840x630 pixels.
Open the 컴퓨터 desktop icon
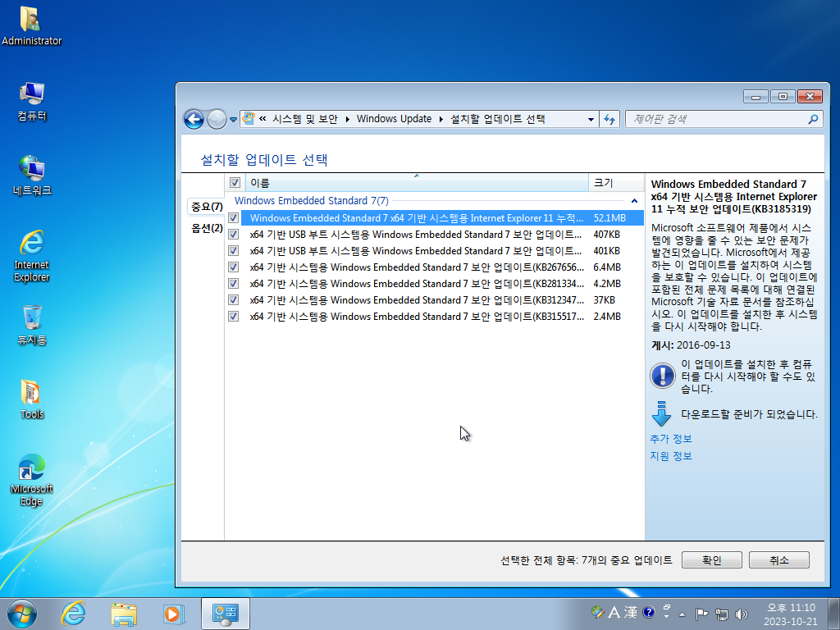(32, 101)
